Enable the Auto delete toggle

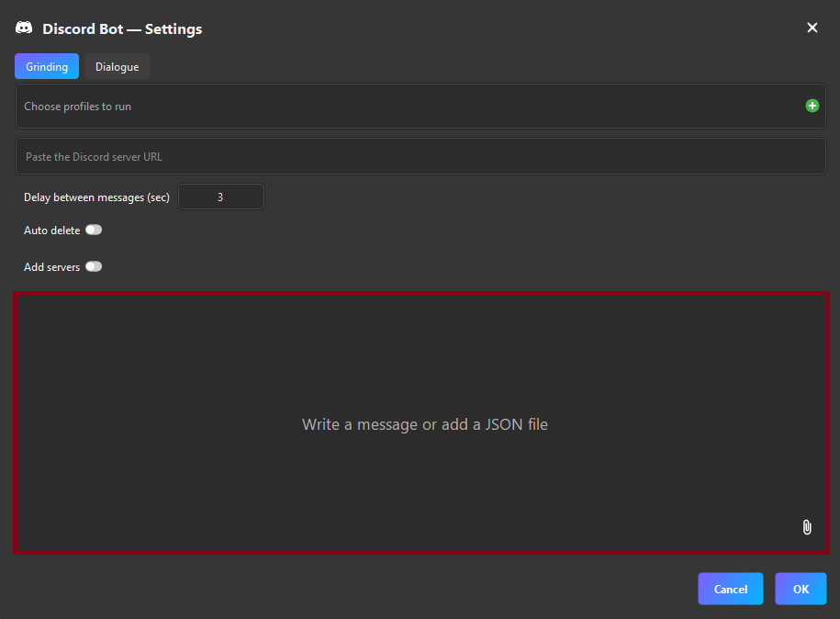(94, 230)
